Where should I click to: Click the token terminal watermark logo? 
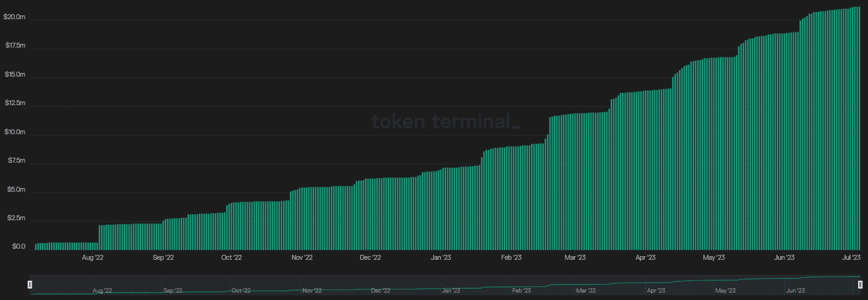445,121
